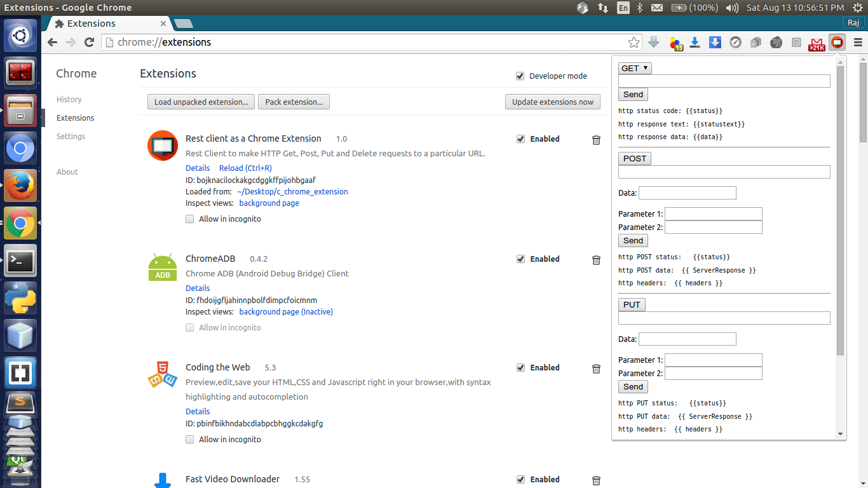Open the Gmail checker extension icon
The image size is (868, 488).
tap(817, 43)
